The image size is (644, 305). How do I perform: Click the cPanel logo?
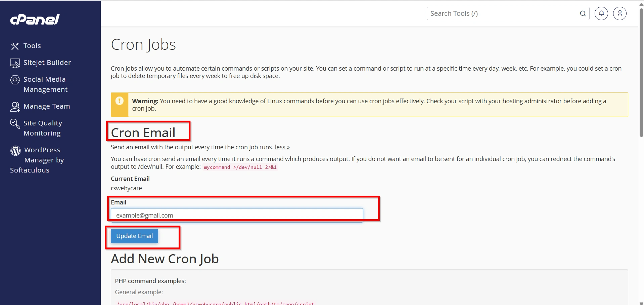pos(35,20)
